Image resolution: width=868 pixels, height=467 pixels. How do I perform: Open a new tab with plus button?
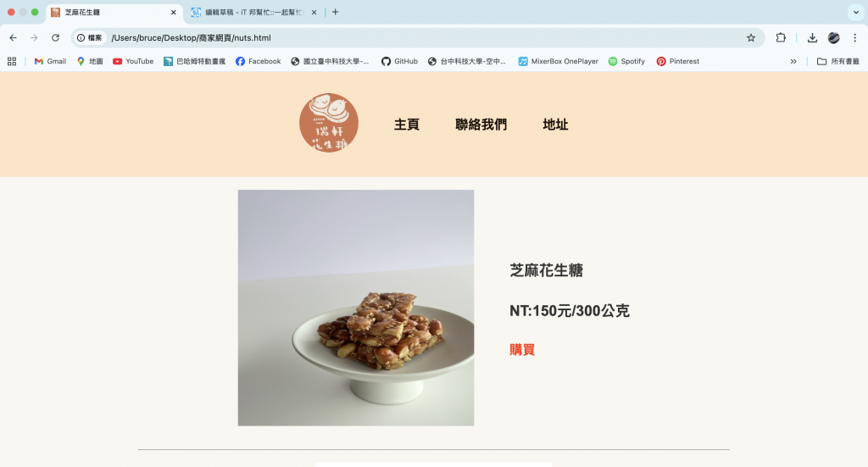(x=335, y=12)
